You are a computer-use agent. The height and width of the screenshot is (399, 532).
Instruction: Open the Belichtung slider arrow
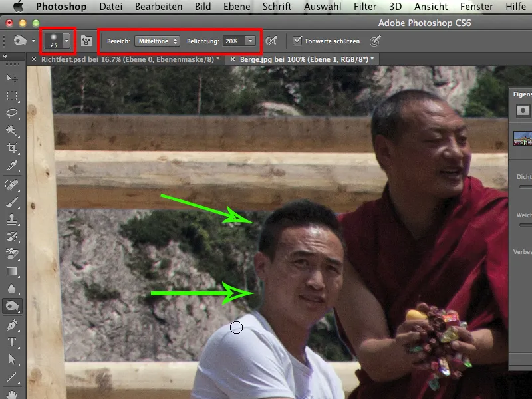click(x=251, y=41)
